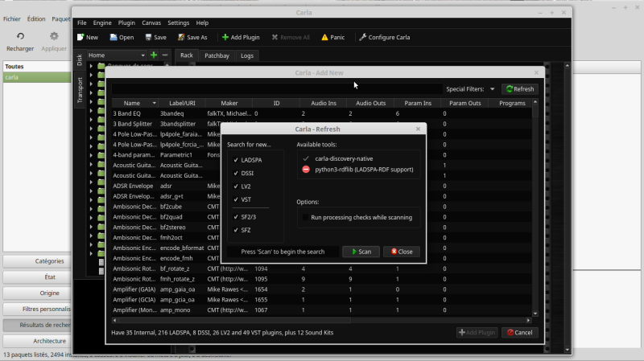644x361 pixels.
Task: Switch to the Patchbay tab
Action: (x=217, y=55)
